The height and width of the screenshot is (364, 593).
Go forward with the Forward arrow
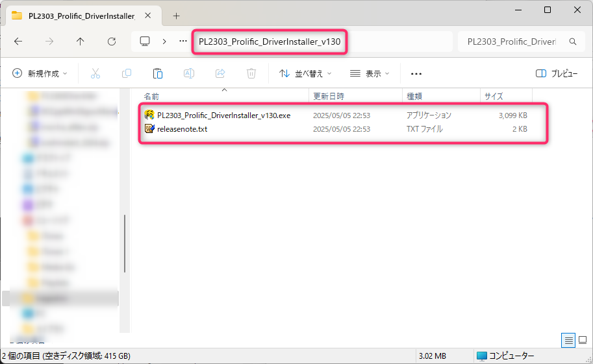click(x=49, y=42)
